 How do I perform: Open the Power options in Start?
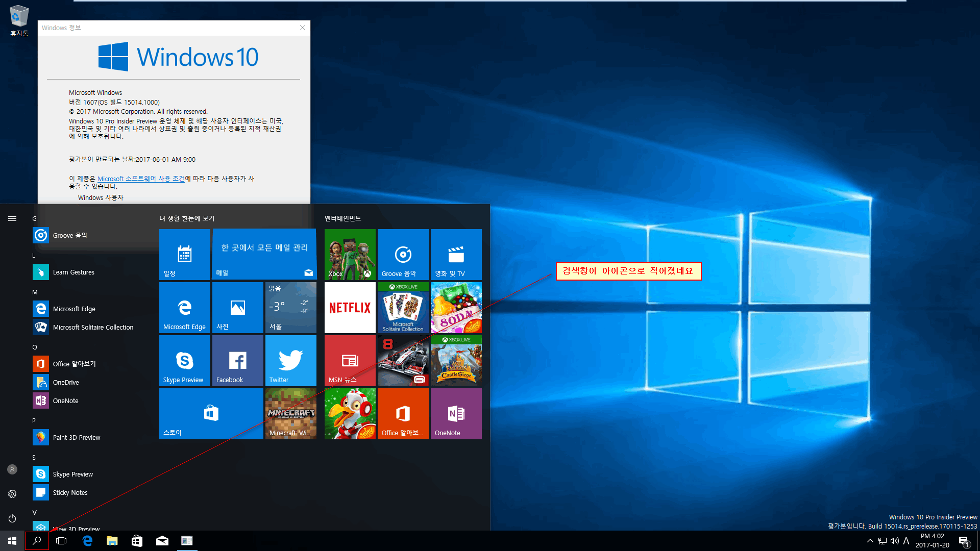(12, 518)
